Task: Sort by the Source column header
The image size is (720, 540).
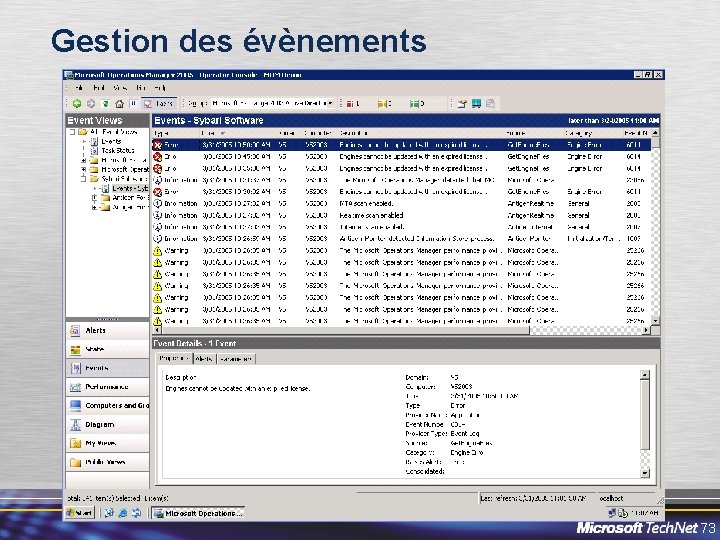Action: [x=534, y=133]
